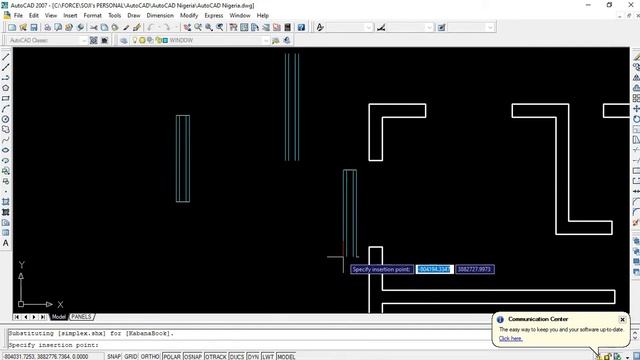Toggle DUCS in status bar
The height and width of the screenshot is (360, 640).
tap(237, 356)
